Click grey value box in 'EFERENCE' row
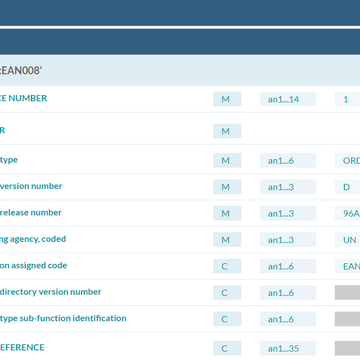The height and width of the screenshot is (360, 360). pyautogui.click(x=347, y=348)
